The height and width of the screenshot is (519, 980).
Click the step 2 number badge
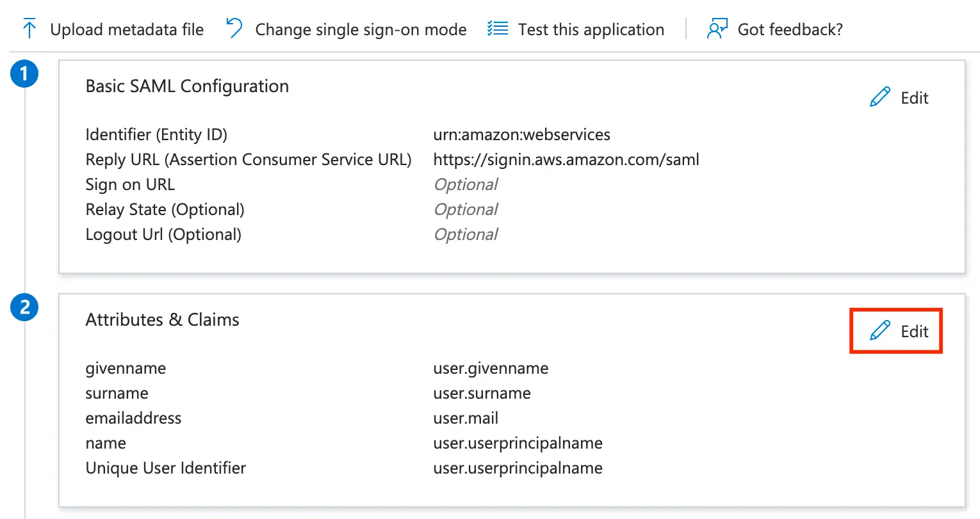[24, 307]
